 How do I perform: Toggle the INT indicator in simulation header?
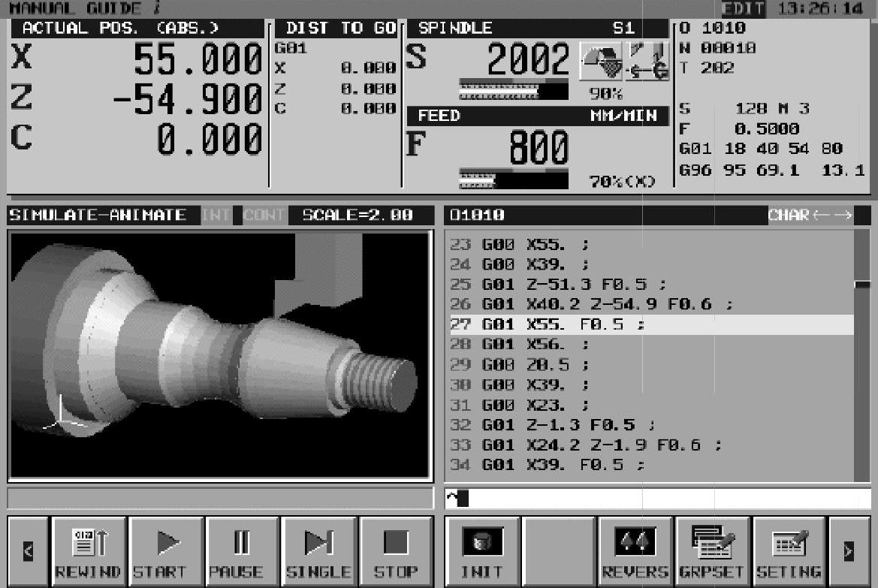pyautogui.click(x=216, y=215)
